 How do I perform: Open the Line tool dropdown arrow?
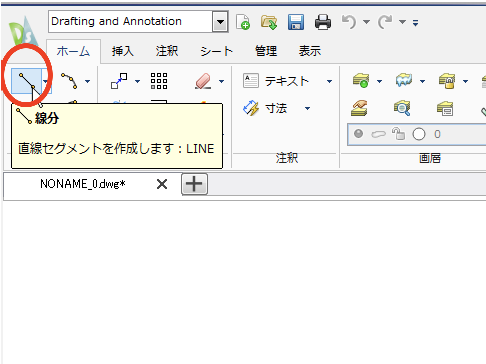[45, 81]
